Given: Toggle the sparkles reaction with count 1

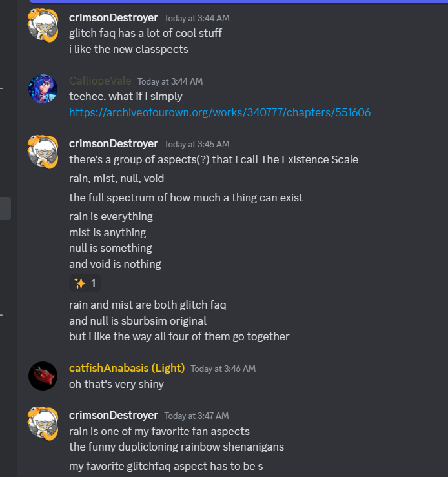Looking at the screenshot, I should coord(85,283).
